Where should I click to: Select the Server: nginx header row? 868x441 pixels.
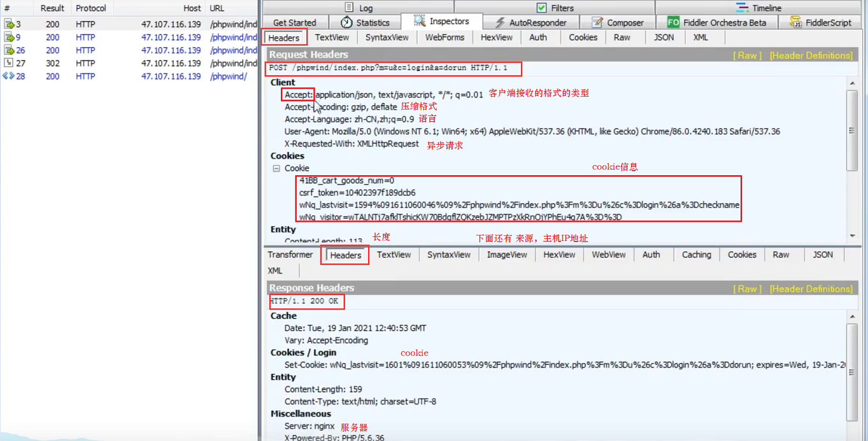309,426
